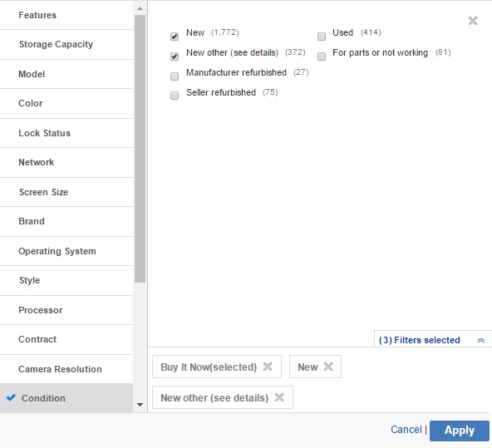Cancel the filter changes
The width and height of the screenshot is (492, 448).
[406, 430]
